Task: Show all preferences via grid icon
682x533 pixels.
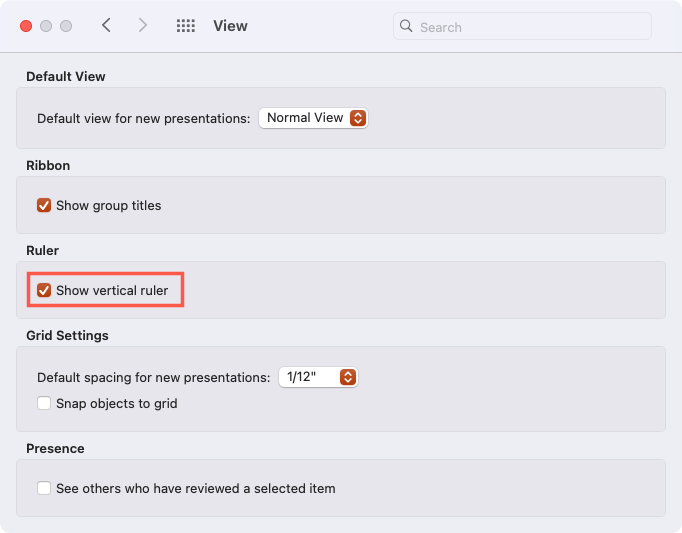Action: click(x=186, y=26)
